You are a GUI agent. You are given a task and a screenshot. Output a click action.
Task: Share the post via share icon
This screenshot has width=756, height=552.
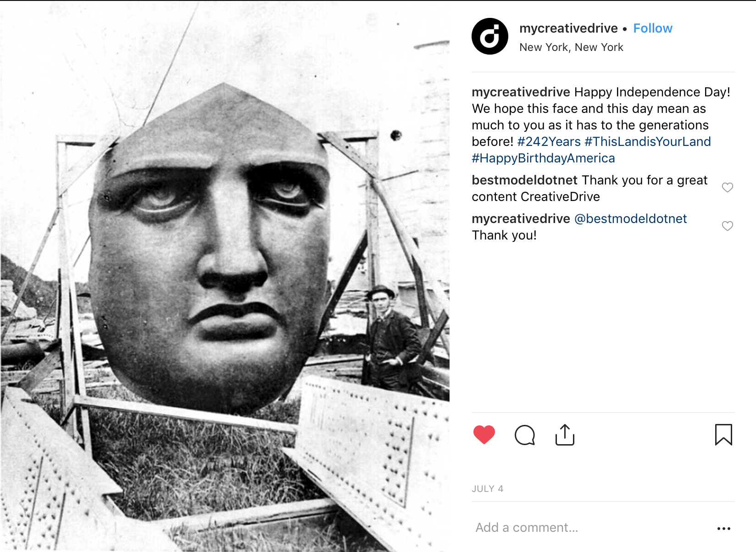[x=565, y=435]
